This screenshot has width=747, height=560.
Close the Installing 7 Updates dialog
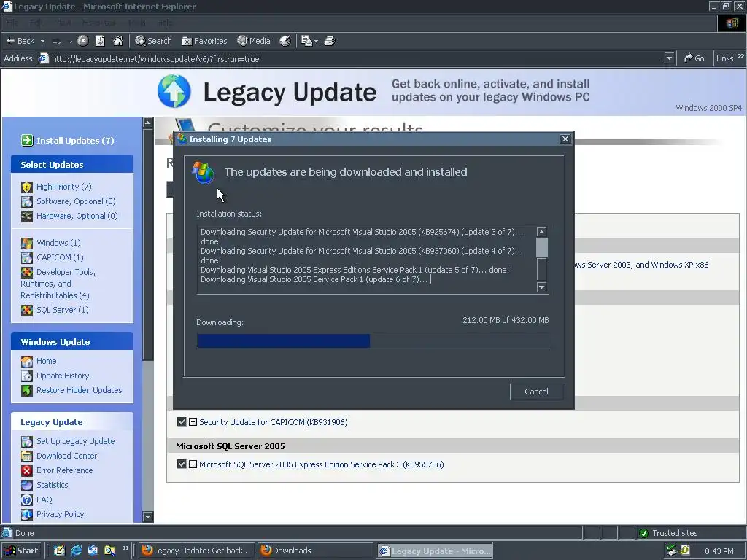[565, 139]
